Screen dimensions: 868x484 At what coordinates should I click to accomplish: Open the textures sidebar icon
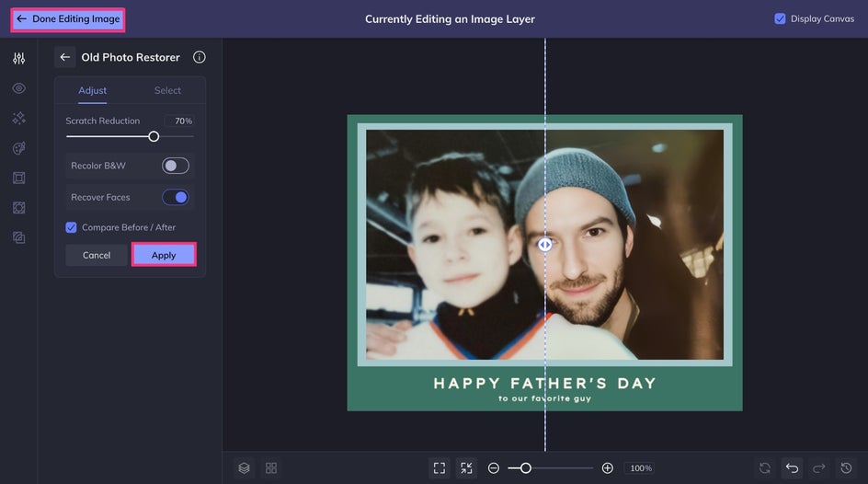18,237
